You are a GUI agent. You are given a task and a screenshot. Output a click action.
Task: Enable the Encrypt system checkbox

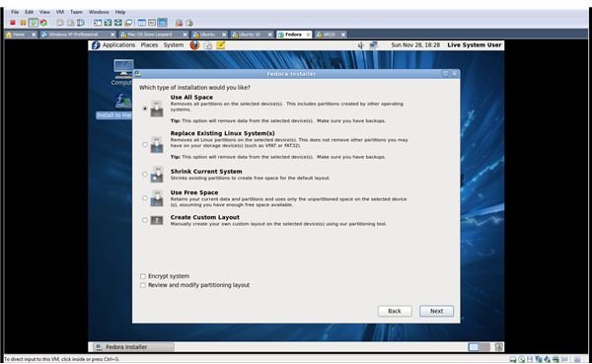143,276
